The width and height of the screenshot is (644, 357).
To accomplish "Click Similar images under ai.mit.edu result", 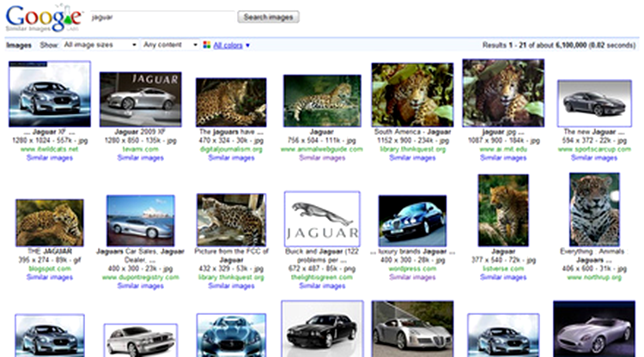I will pyautogui.click(x=503, y=158).
